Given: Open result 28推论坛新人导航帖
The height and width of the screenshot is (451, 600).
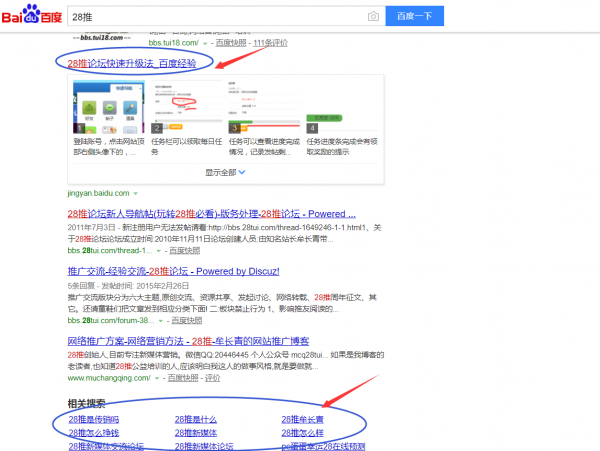Looking at the screenshot, I should tap(211, 214).
